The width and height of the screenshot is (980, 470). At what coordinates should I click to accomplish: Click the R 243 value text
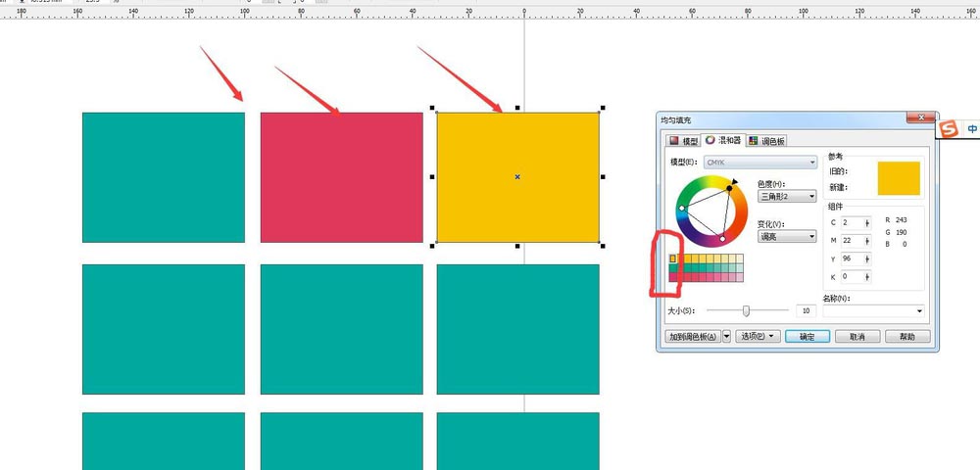pos(897,219)
